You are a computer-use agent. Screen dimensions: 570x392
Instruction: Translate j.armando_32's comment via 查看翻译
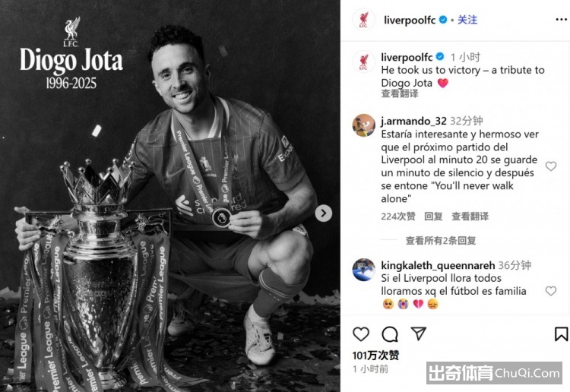470,217
